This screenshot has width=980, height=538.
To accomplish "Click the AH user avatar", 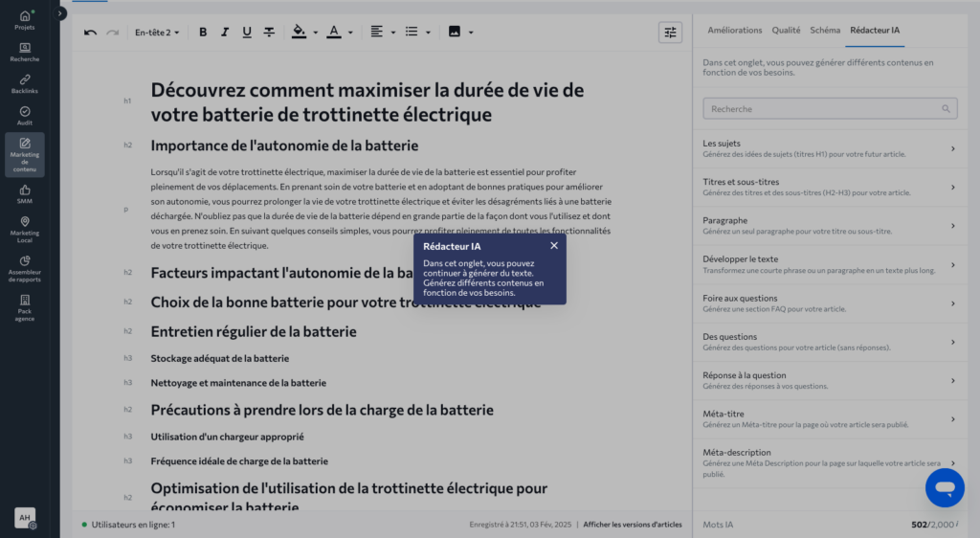I will (x=24, y=517).
